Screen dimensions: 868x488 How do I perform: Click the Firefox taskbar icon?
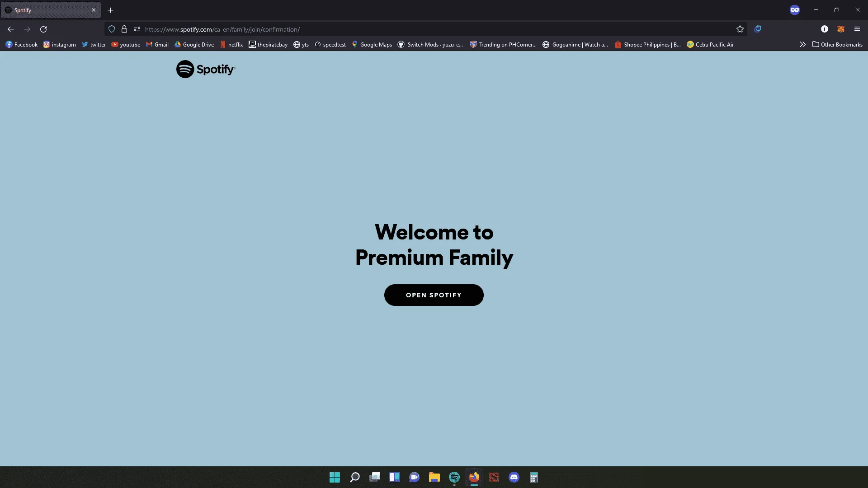[x=474, y=477]
